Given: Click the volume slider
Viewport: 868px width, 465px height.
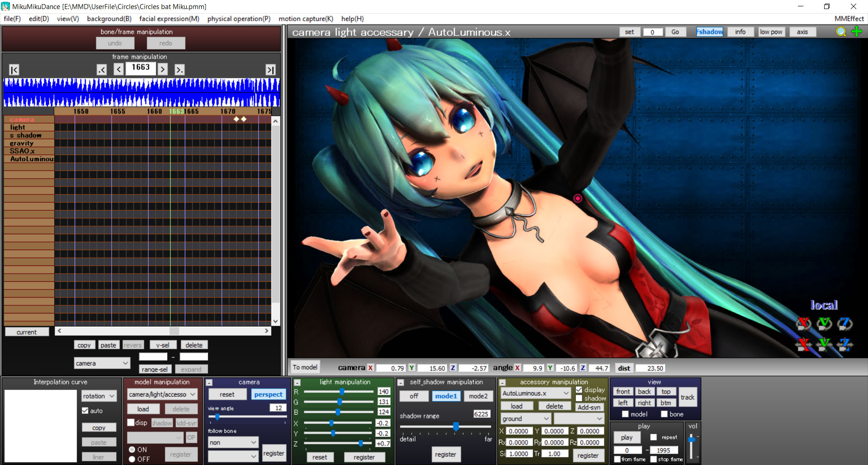Looking at the screenshot, I should pos(692,440).
